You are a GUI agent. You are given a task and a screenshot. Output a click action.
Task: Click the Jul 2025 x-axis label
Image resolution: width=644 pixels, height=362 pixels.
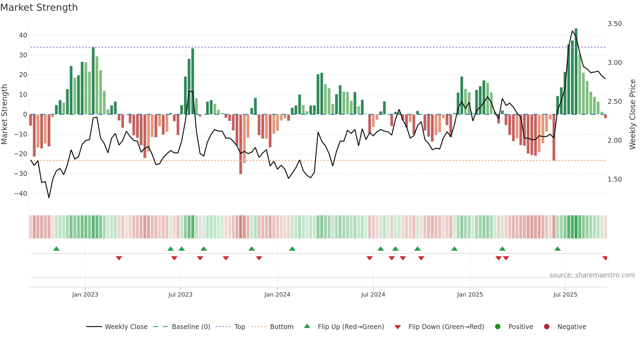pyautogui.click(x=565, y=294)
